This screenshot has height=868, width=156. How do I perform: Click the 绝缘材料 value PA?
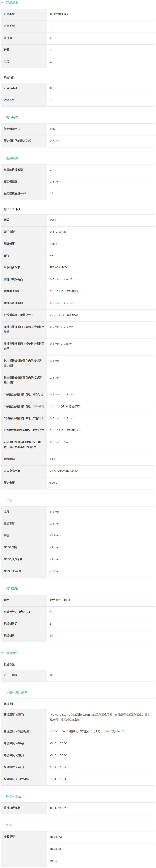(52, 636)
